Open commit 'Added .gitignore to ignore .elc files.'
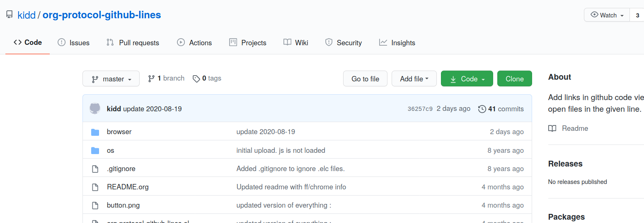The height and width of the screenshot is (223, 644). [291, 169]
